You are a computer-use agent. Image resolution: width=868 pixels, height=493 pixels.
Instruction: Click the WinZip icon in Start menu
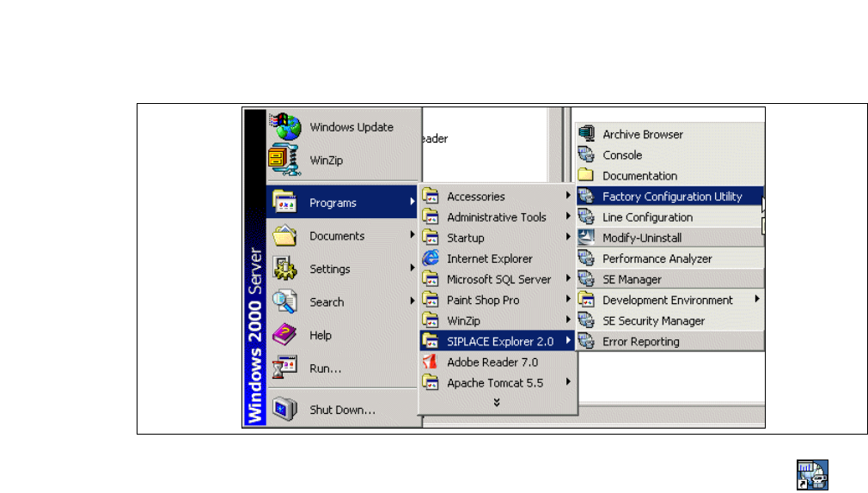pos(284,160)
